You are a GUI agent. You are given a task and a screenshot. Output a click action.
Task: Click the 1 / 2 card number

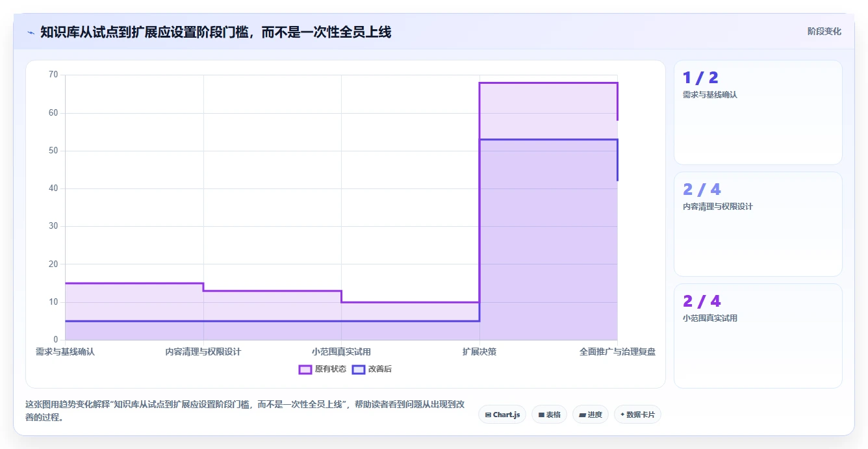tap(700, 78)
